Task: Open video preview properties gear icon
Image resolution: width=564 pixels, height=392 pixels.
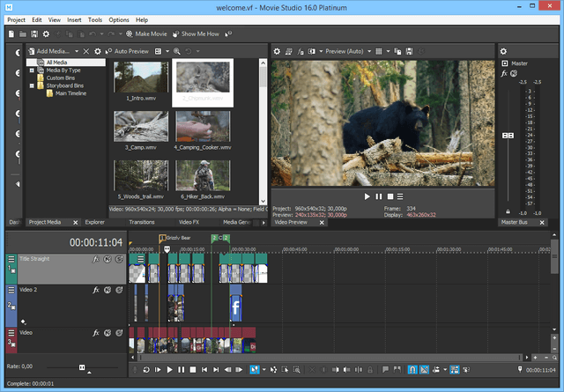Action: [277, 51]
